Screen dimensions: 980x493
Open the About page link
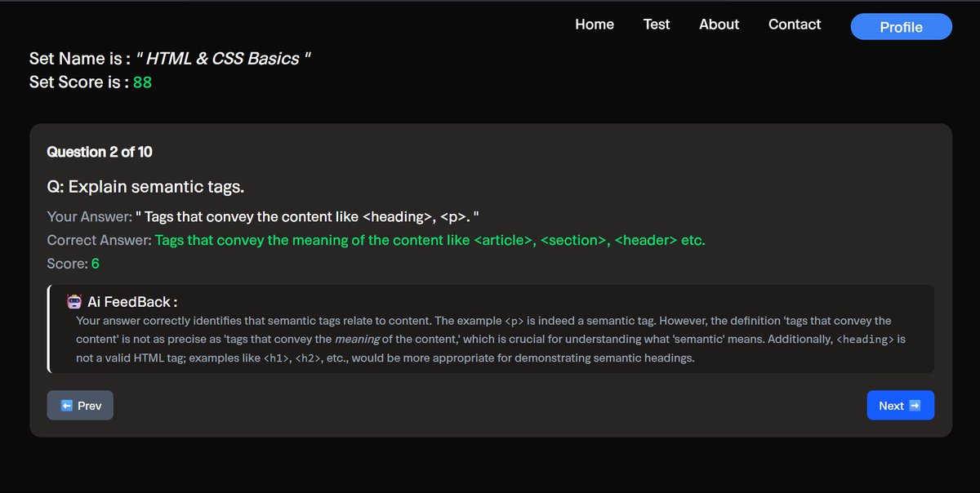(x=719, y=24)
